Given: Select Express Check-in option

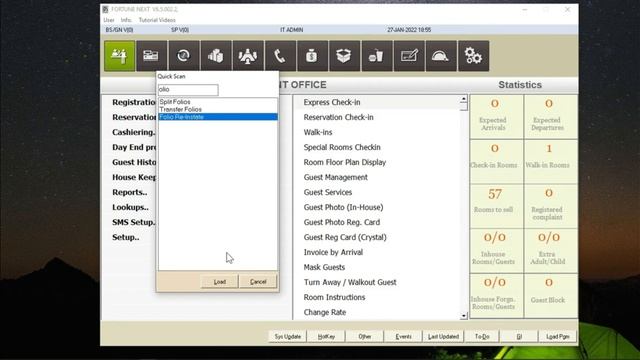Looking at the screenshot, I should click(x=332, y=102).
